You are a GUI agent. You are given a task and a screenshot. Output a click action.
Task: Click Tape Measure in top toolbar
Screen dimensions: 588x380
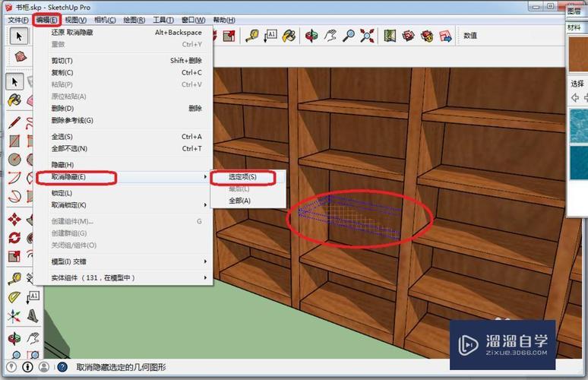coord(251,36)
